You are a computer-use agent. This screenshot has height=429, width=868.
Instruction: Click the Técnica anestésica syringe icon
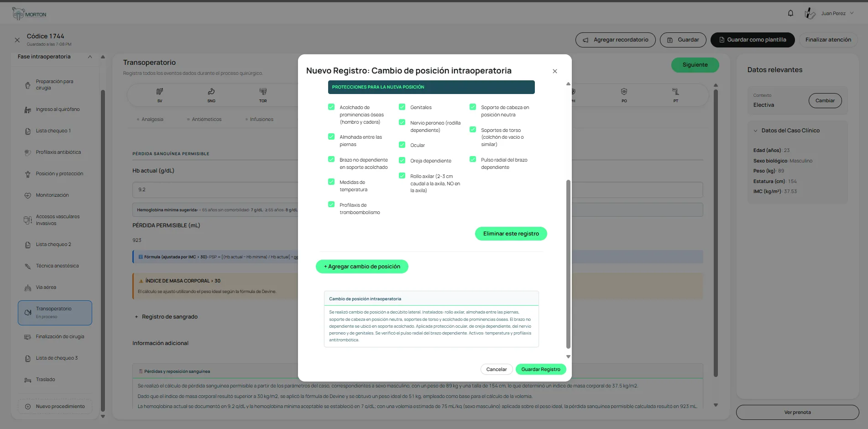click(28, 266)
